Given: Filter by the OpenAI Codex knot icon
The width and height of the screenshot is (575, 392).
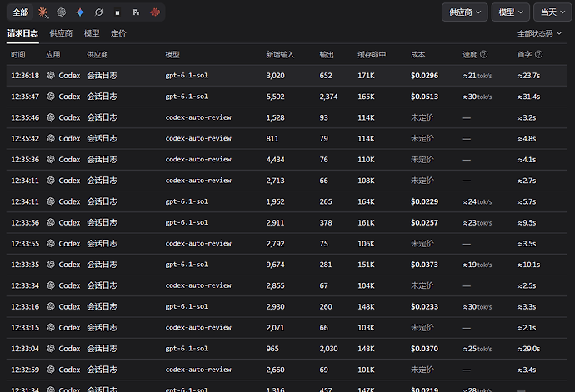Looking at the screenshot, I should pos(61,12).
